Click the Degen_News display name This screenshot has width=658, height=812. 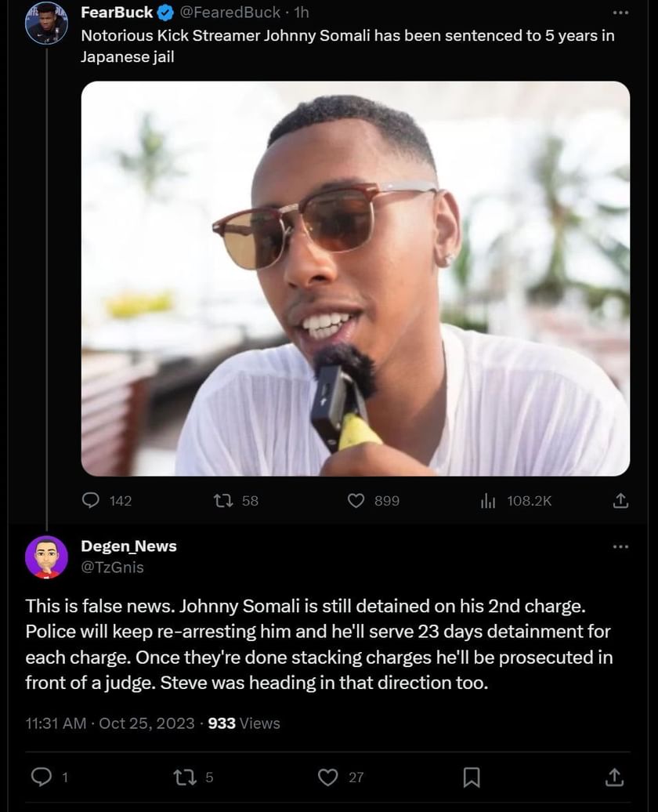[x=128, y=546]
